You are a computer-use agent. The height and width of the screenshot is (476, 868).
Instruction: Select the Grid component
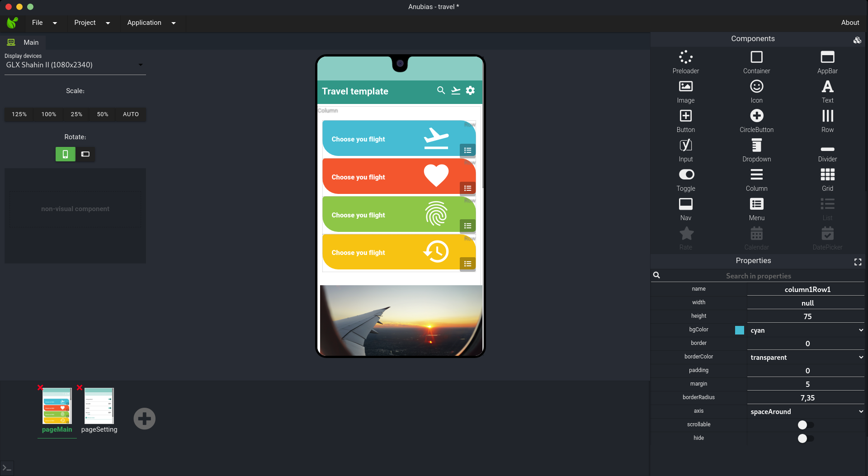pos(827,179)
